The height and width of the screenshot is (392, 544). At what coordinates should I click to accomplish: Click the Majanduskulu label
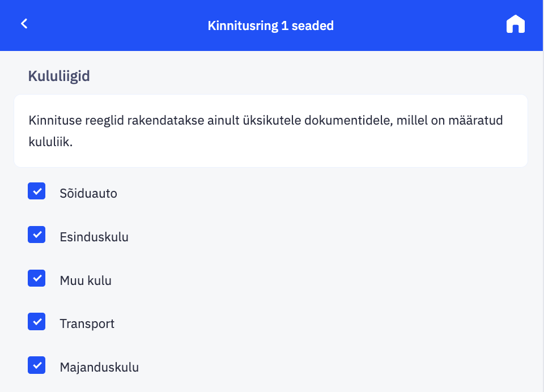point(99,367)
